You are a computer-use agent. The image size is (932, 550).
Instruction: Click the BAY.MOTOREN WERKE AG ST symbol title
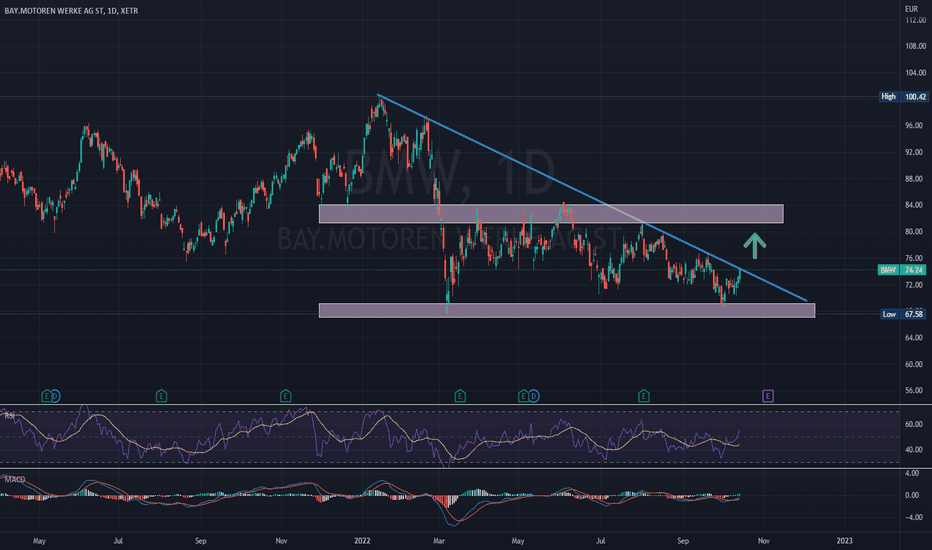pos(71,11)
